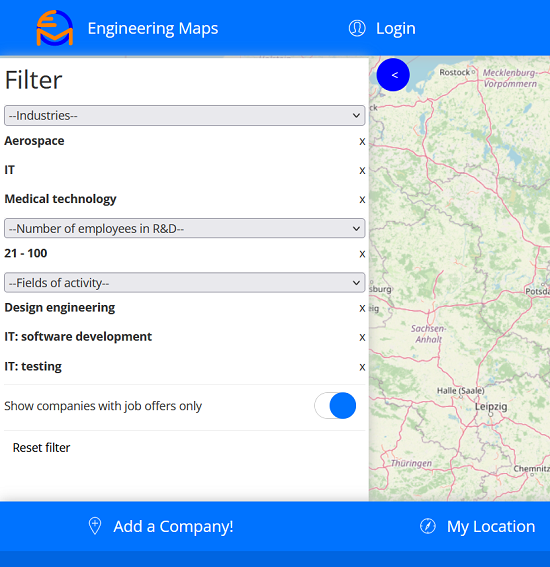The height and width of the screenshot is (567, 550).
Task: Click the My Location compass icon
Action: tap(428, 526)
